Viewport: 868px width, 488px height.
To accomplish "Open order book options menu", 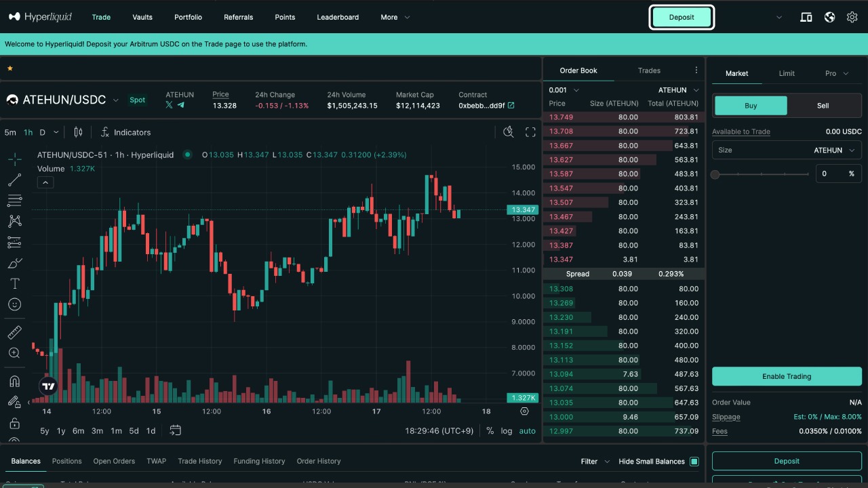I will 696,70.
